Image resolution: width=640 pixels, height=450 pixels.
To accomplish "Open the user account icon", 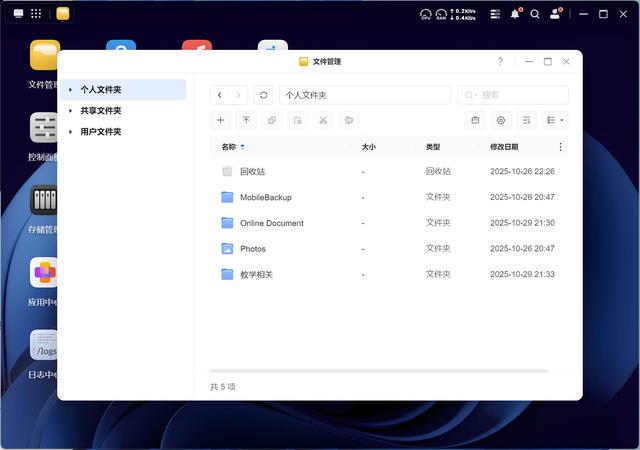I will (555, 14).
